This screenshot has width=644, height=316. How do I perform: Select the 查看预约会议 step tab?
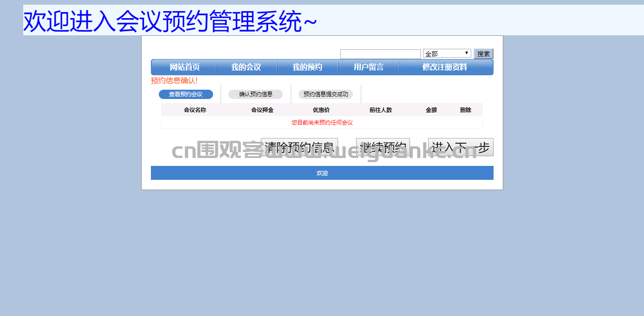coord(186,94)
